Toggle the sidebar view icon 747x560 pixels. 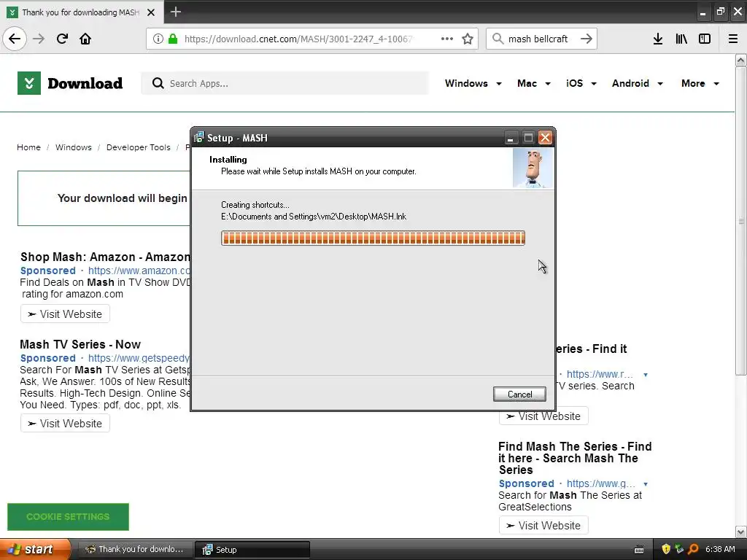pos(705,39)
